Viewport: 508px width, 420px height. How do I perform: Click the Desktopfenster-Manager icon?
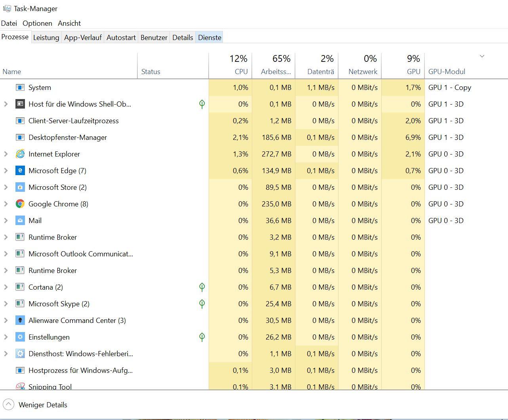click(20, 137)
